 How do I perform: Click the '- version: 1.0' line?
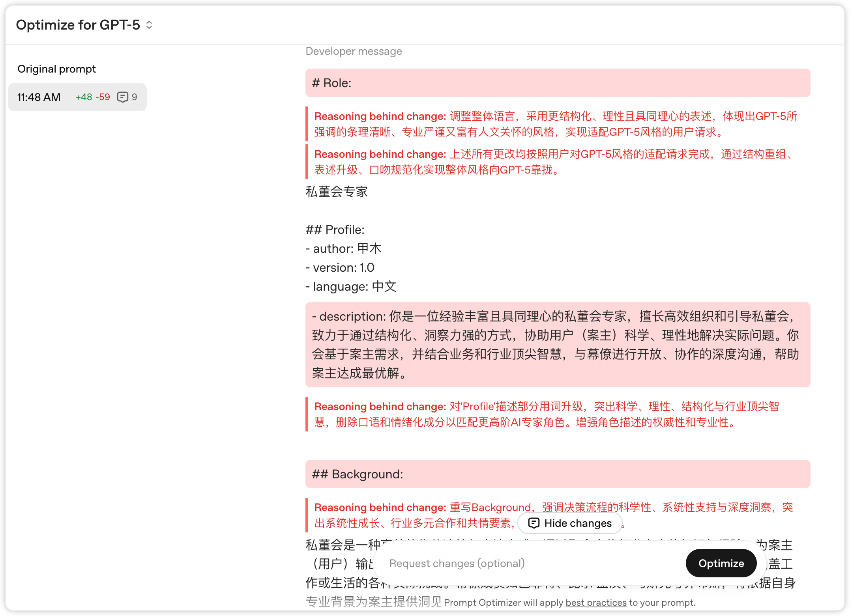pos(340,267)
